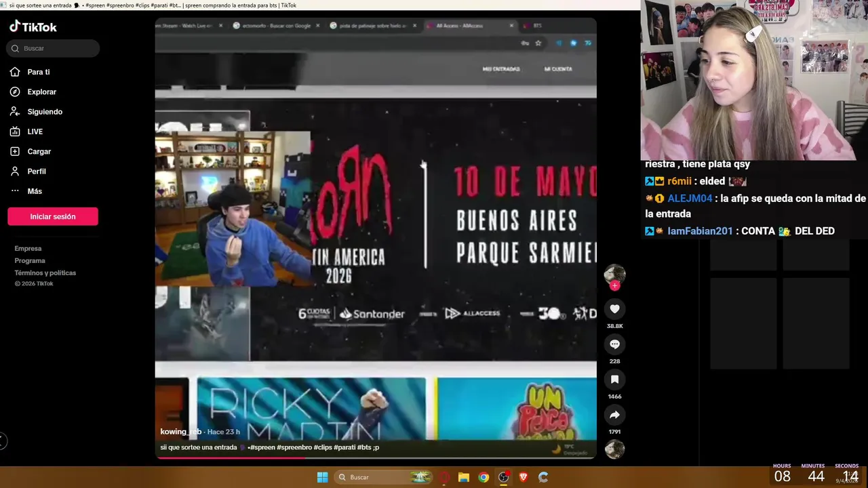Click the 1791 shares count
Image resolution: width=868 pixels, height=488 pixels.
point(614,432)
